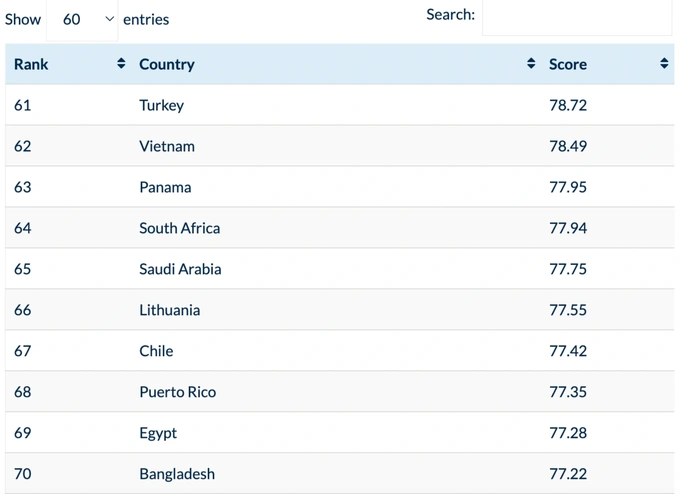Click the Chile country cell

coord(156,351)
